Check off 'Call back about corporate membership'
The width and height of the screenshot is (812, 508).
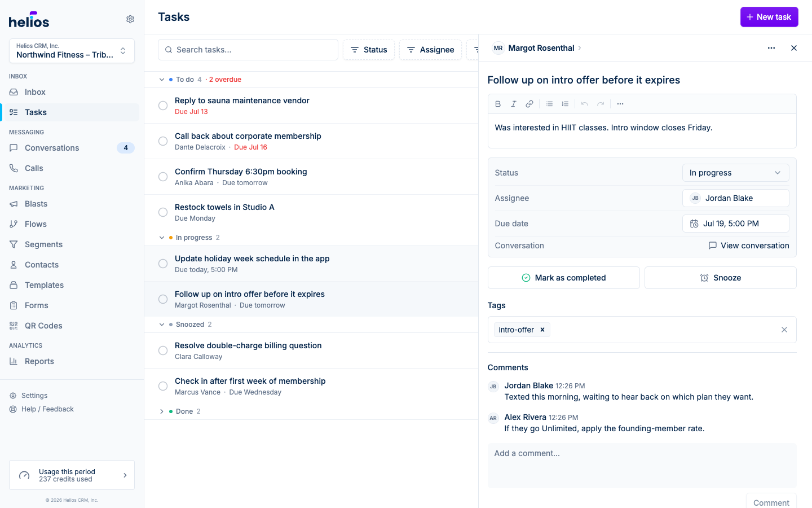(x=163, y=141)
